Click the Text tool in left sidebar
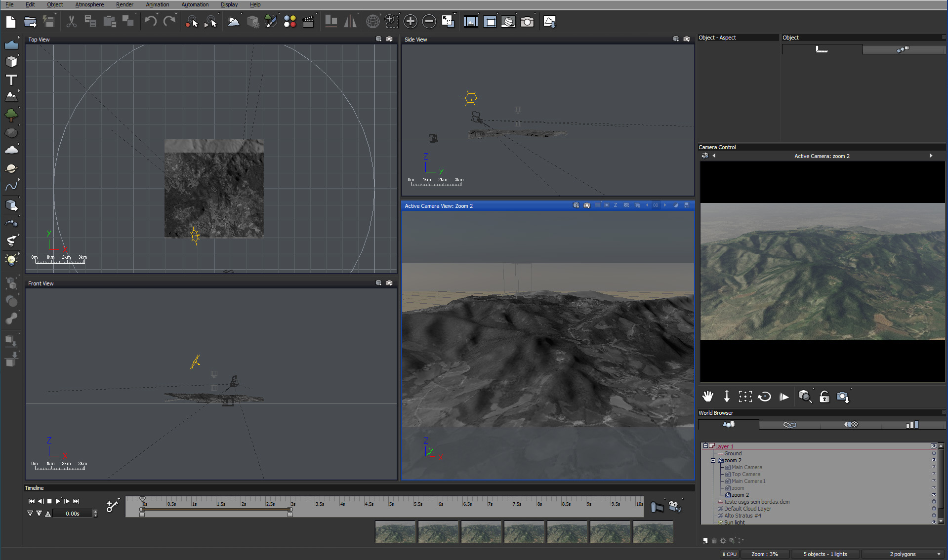This screenshot has height=560, width=948. pos(11,80)
